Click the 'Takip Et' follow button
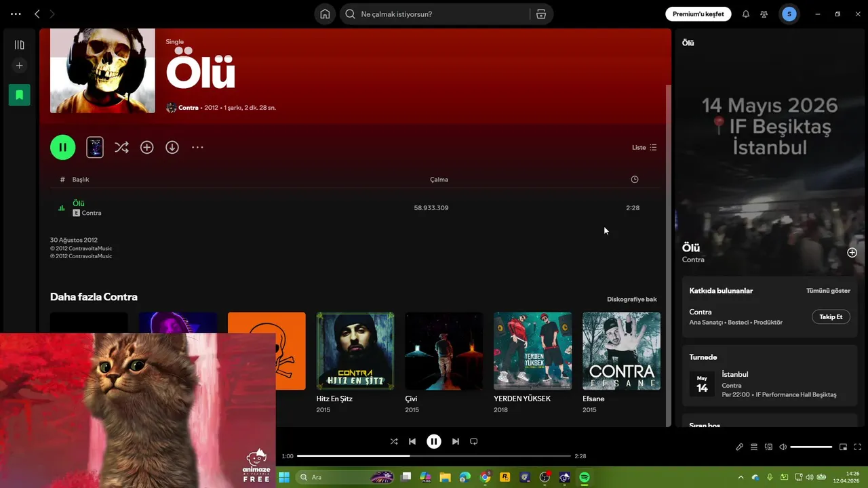The width and height of the screenshot is (868, 488). (x=831, y=317)
